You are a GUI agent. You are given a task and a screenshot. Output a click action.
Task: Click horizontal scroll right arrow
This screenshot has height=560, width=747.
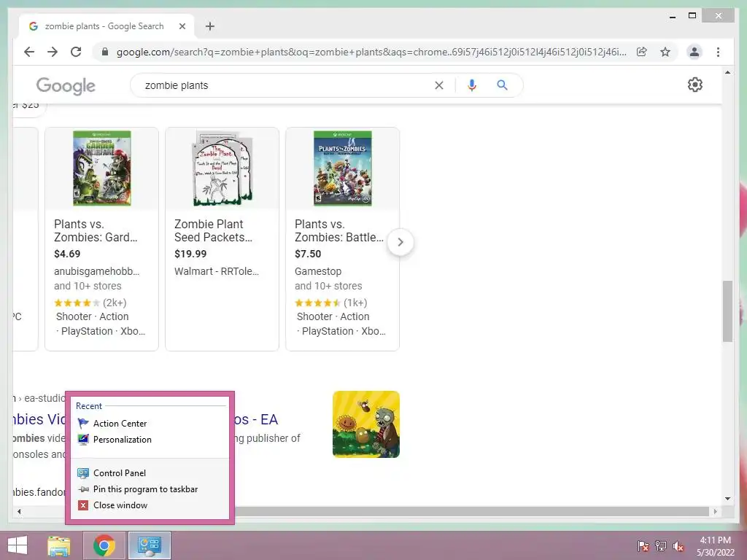[715, 511]
